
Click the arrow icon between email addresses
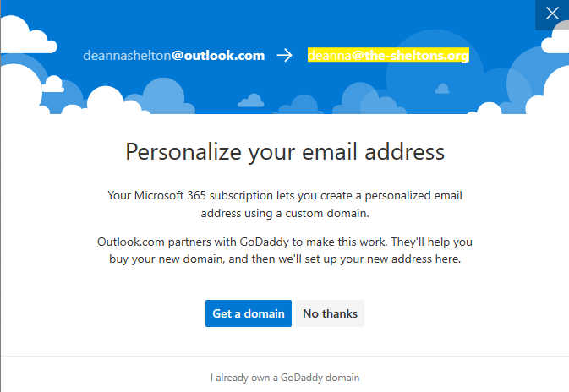(285, 56)
